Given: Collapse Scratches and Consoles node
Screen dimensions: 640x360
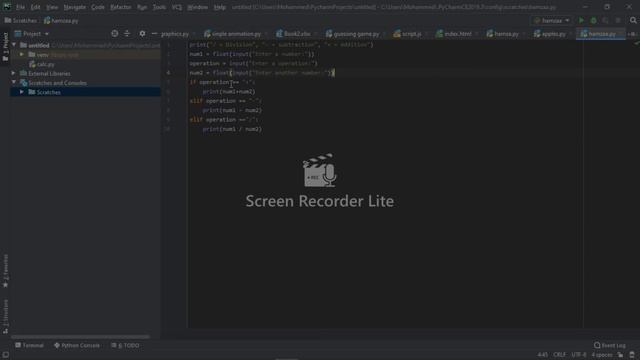Looking at the screenshot, I should [14, 83].
